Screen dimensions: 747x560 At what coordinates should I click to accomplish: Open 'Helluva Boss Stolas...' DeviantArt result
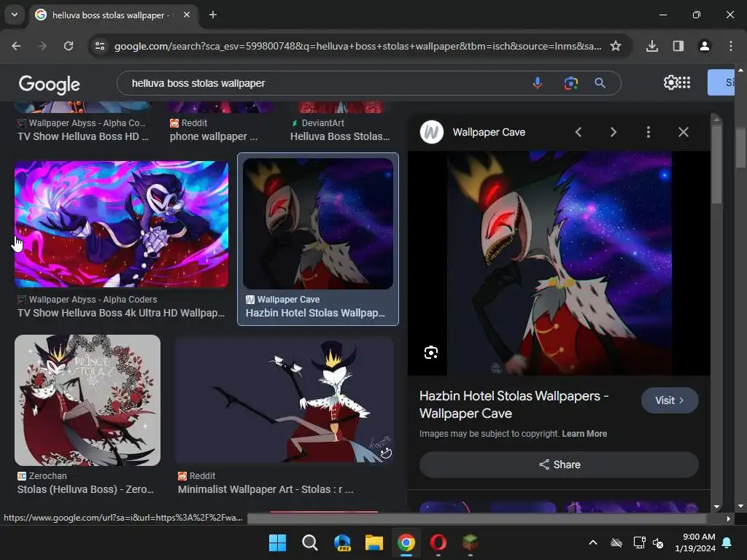[x=340, y=136]
